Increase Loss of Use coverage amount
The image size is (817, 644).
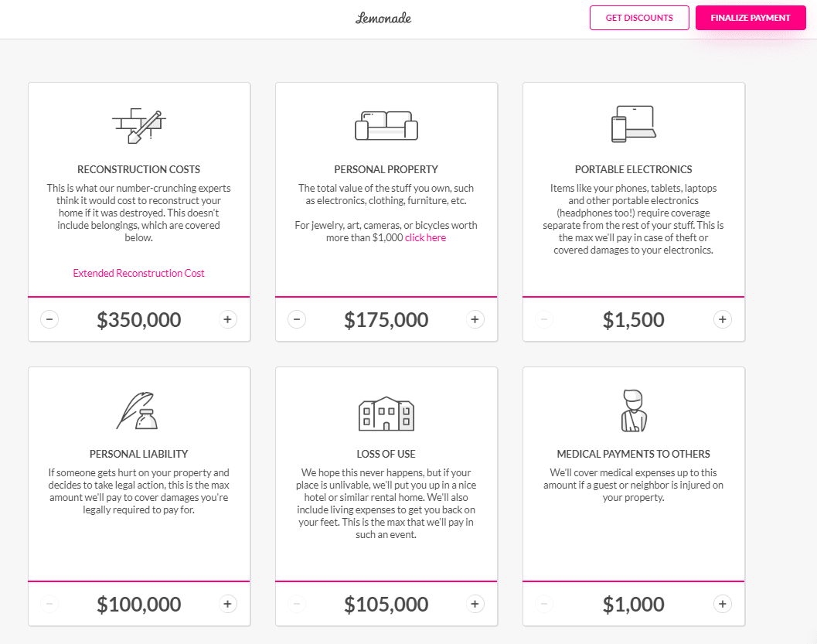(475, 604)
